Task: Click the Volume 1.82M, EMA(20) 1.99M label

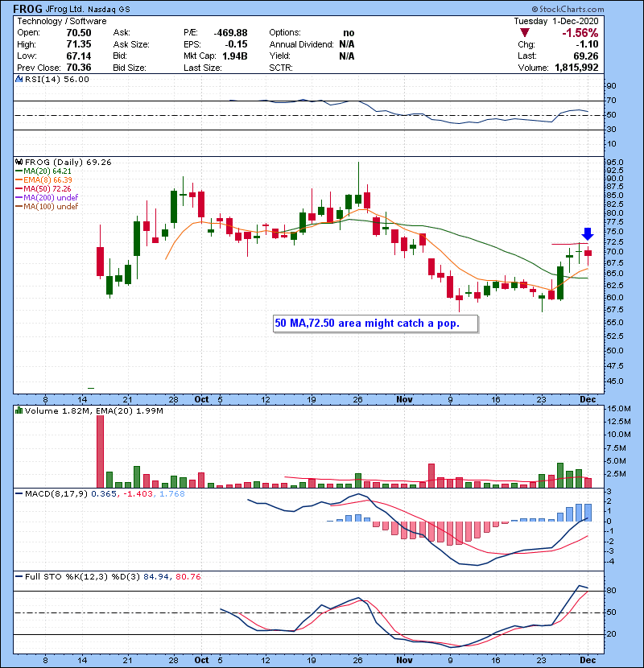Action: [93, 411]
